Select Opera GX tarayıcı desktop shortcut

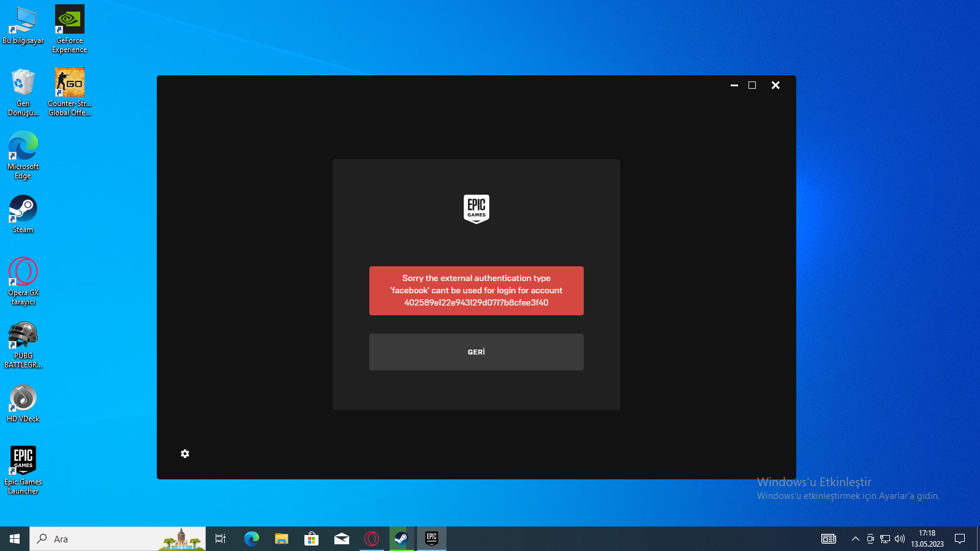pyautogui.click(x=23, y=282)
